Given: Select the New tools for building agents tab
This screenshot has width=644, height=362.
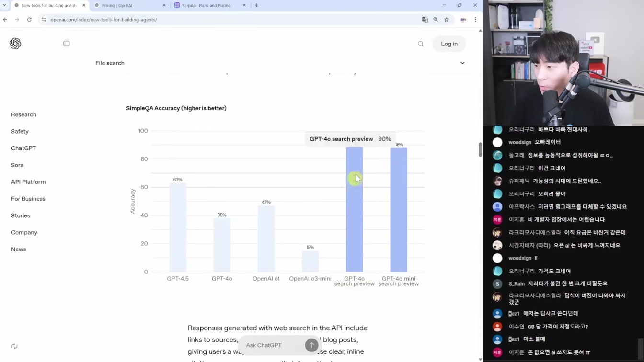Looking at the screenshot, I should pos(49,5).
